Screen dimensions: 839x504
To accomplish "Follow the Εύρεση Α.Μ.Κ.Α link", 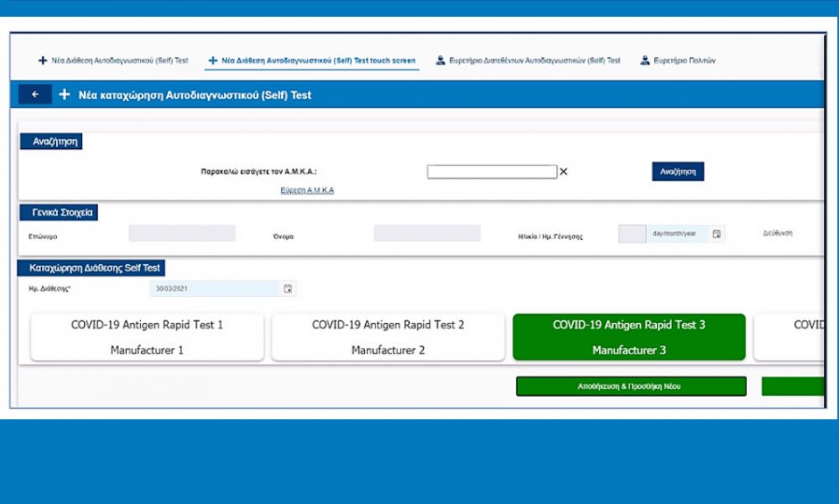I will click(307, 190).
